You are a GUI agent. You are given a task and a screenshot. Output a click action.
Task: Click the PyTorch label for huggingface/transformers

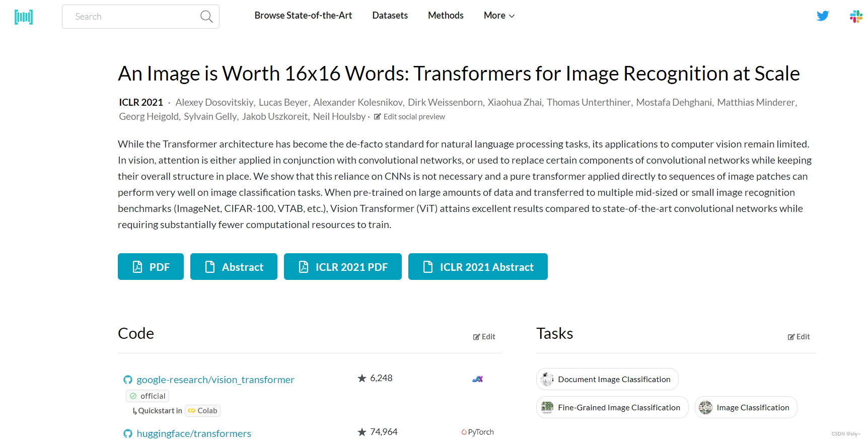(477, 432)
